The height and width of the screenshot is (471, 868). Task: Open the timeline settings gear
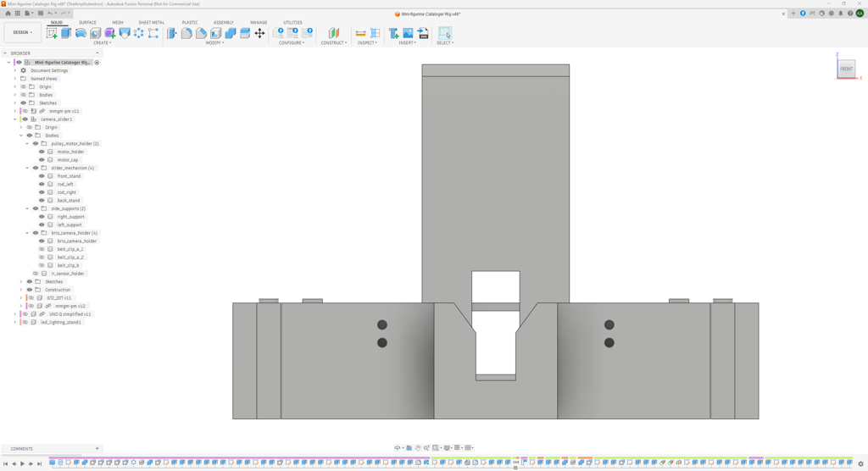tap(860, 464)
